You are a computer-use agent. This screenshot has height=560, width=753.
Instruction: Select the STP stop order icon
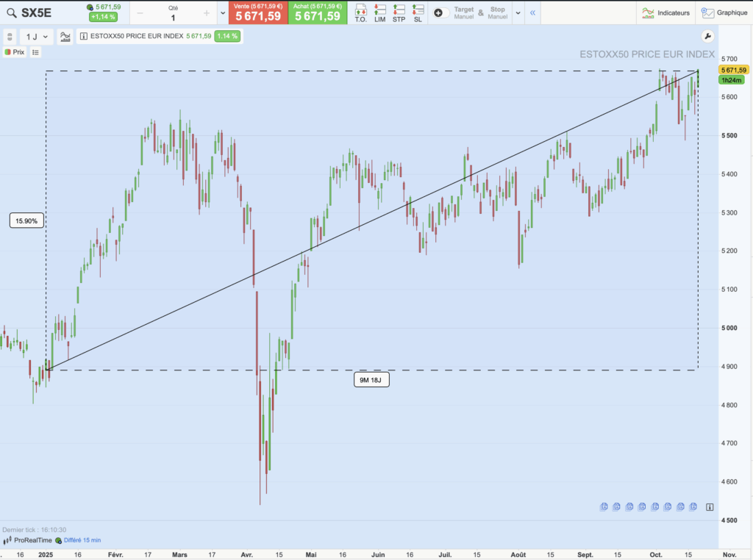[x=398, y=12]
